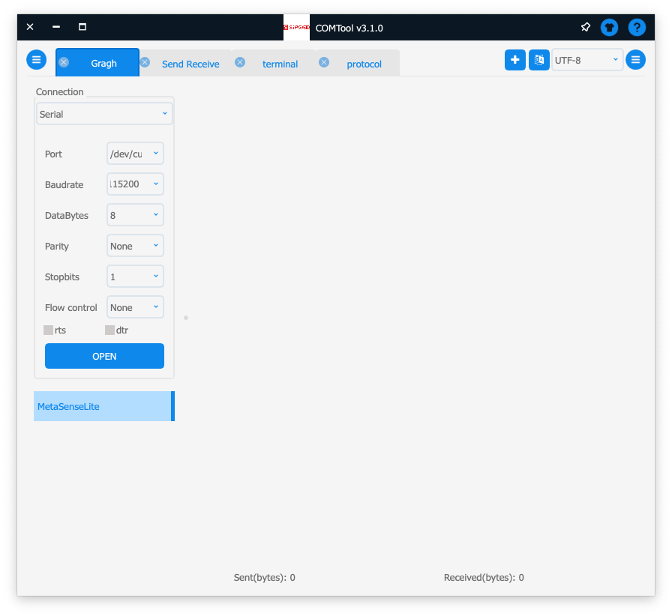Select the MetaSenseLite item
This screenshot has height=616, width=672.
pyautogui.click(x=103, y=406)
